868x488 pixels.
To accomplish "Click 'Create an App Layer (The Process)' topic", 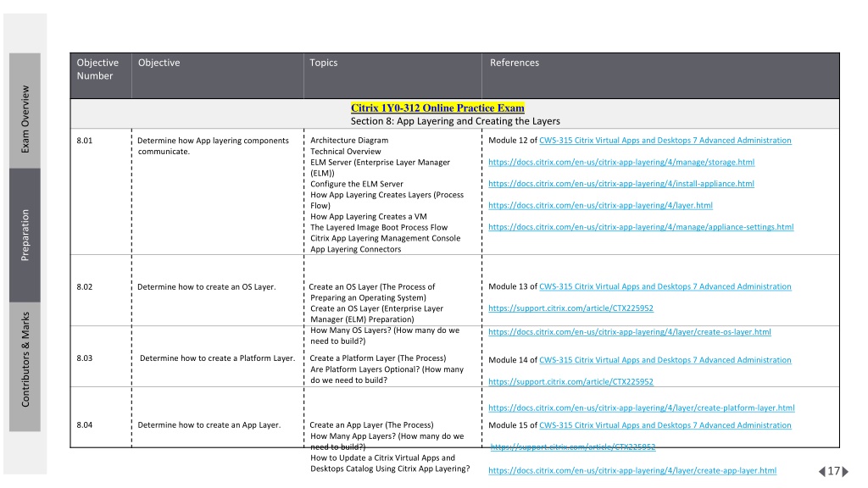I will tap(371, 425).
